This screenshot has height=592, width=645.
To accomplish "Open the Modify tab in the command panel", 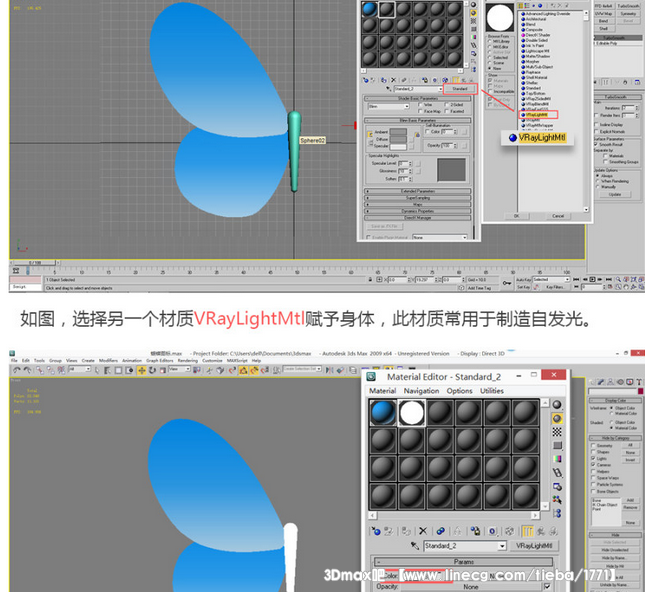I will (x=601, y=382).
